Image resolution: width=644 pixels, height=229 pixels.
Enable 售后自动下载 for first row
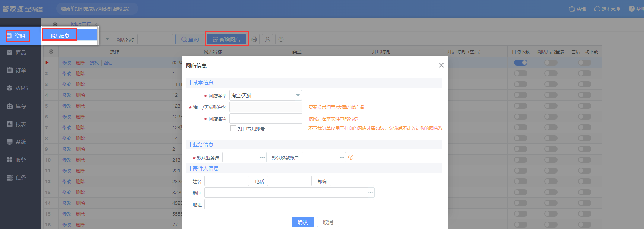pyautogui.click(x=585, y=63)
